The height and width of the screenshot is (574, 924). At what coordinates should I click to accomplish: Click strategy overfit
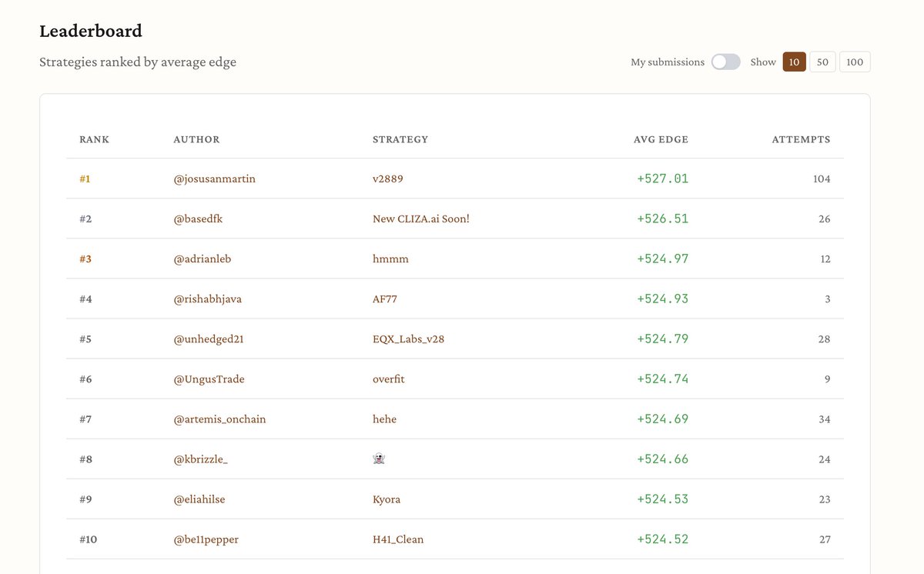pos(389,379)
